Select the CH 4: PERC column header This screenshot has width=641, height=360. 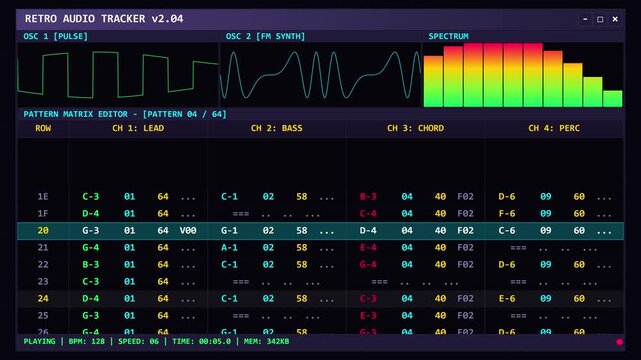click(x=554, y=128)
